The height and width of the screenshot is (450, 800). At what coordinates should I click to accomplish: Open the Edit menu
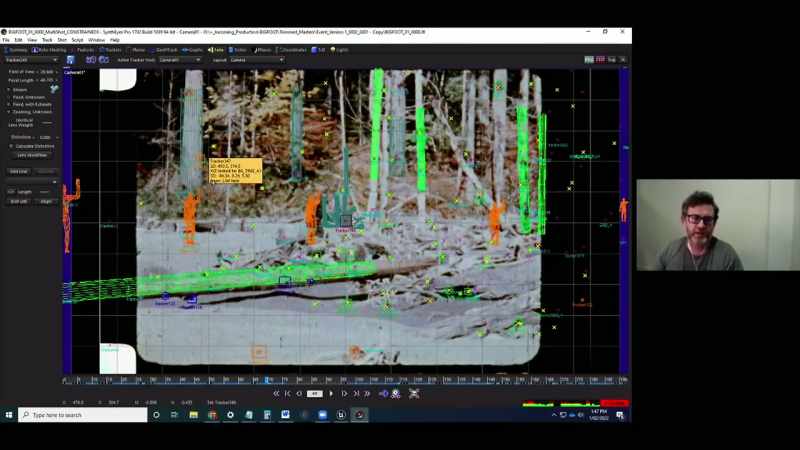coord(18,40)
